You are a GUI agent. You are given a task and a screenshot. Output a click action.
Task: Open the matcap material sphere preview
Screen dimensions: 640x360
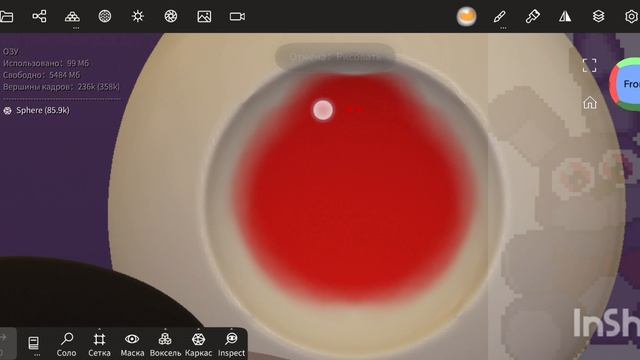[x=466, y=17]
